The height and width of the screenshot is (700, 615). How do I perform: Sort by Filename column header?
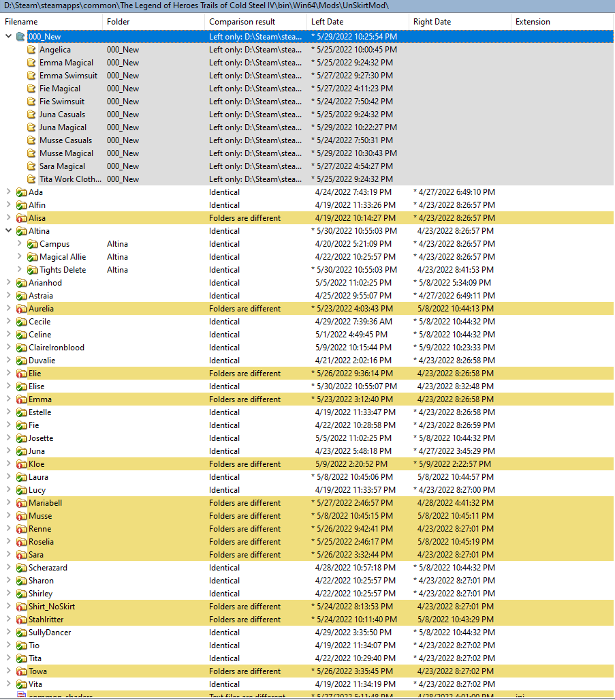point(51,21)
